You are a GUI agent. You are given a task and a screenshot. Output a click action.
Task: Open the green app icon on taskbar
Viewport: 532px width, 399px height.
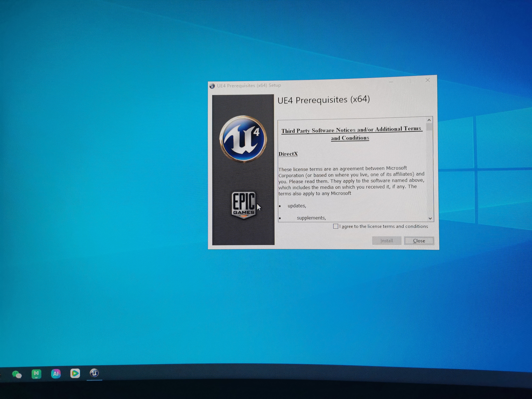pos(36,374)
